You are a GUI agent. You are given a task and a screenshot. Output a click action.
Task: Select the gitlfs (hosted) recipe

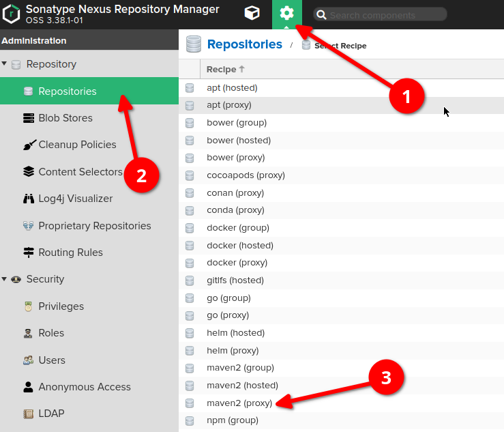click(x=342, y=280)
